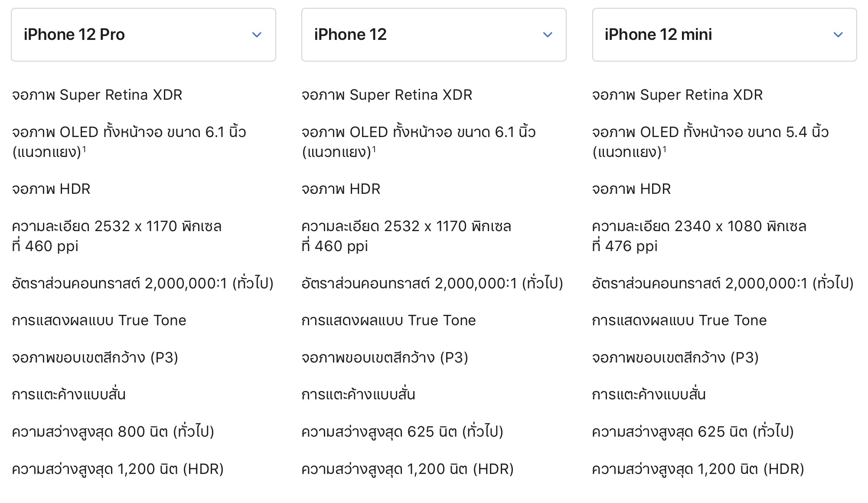Click the 800 nits max brightness text
Image resolution: width=868 pixels, height=503 pixels.
[x=113, y=432]
